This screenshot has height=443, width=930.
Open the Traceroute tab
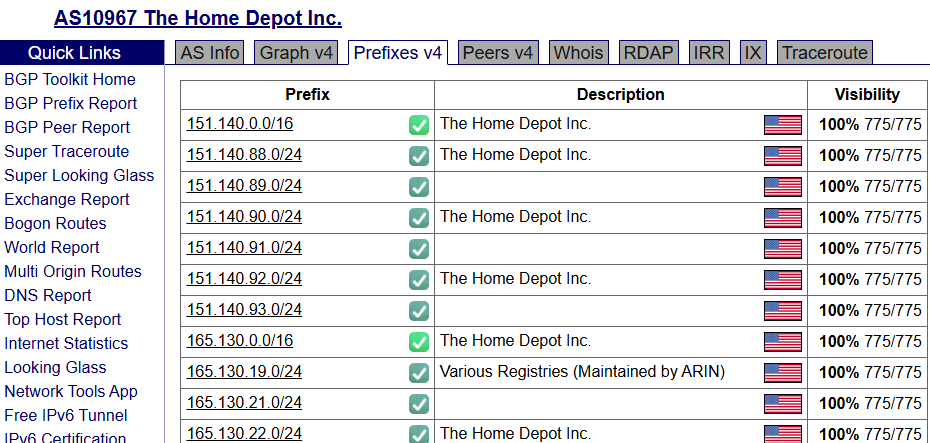(825, 53)
